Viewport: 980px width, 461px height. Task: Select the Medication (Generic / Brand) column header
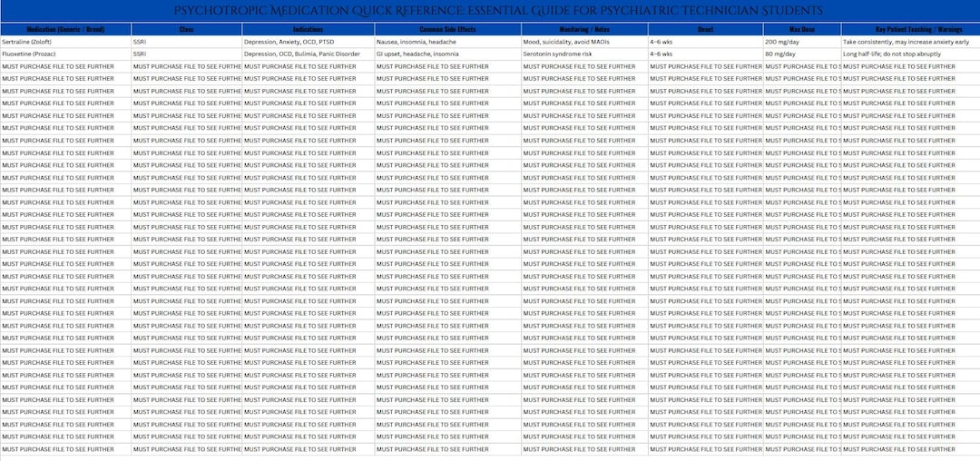(x=65, y=29)
